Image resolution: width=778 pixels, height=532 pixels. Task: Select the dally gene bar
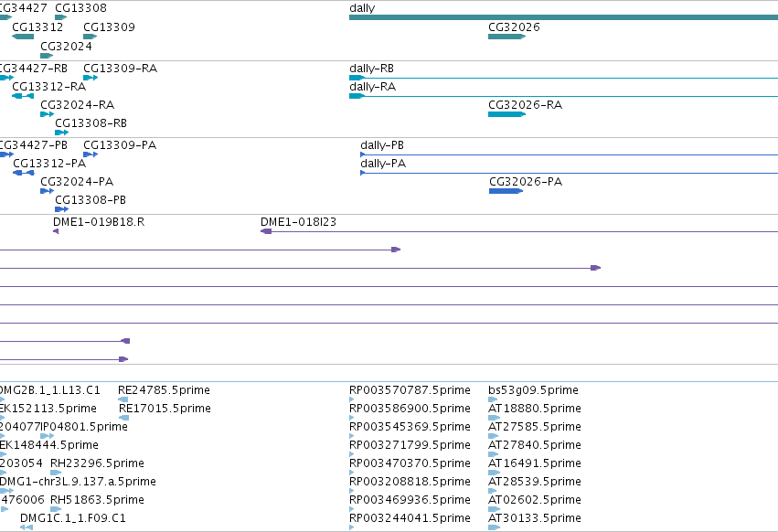[564, 17]
